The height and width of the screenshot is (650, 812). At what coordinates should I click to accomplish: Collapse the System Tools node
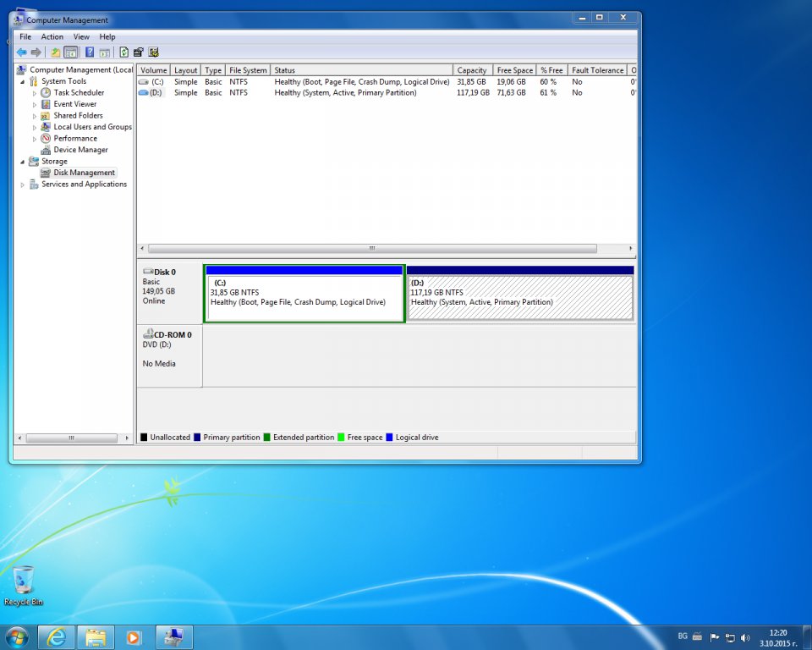tap(22, 81)
